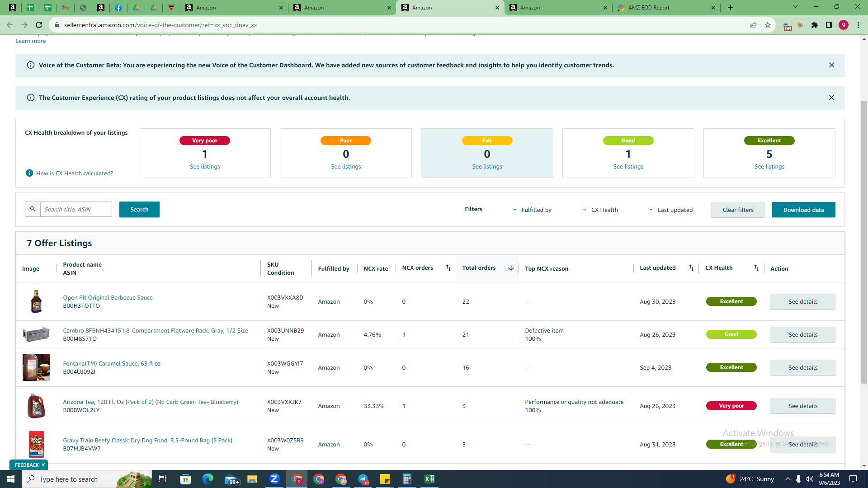
Task: Open the Chrome extensions puzzle icon
Action: coord(815,25)
